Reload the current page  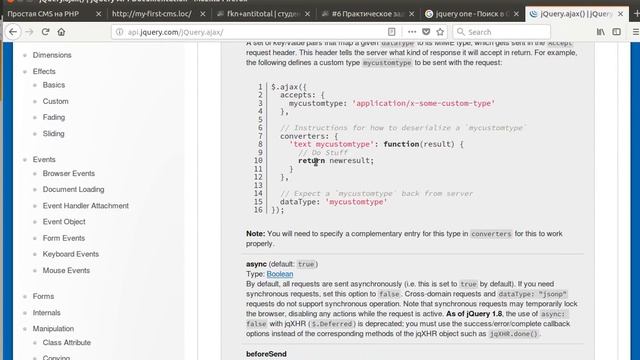pyautogui.click(x=45, y=32)
